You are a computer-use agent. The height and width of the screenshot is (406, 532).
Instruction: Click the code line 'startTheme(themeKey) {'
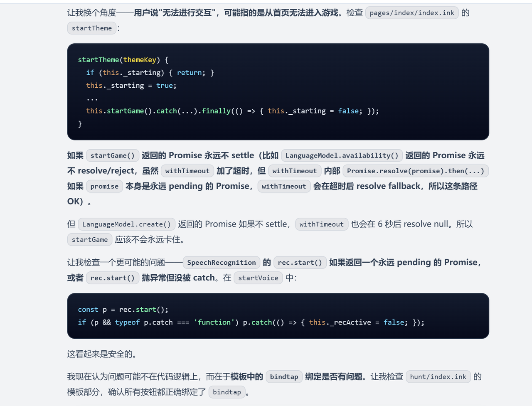pyautogui.click(x=123, y=60)
